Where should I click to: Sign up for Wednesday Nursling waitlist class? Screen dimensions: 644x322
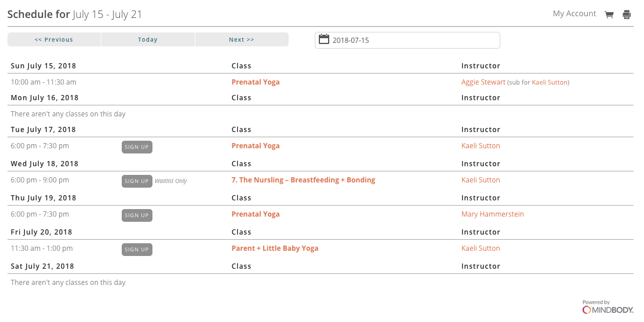click(x=137, y=181)
